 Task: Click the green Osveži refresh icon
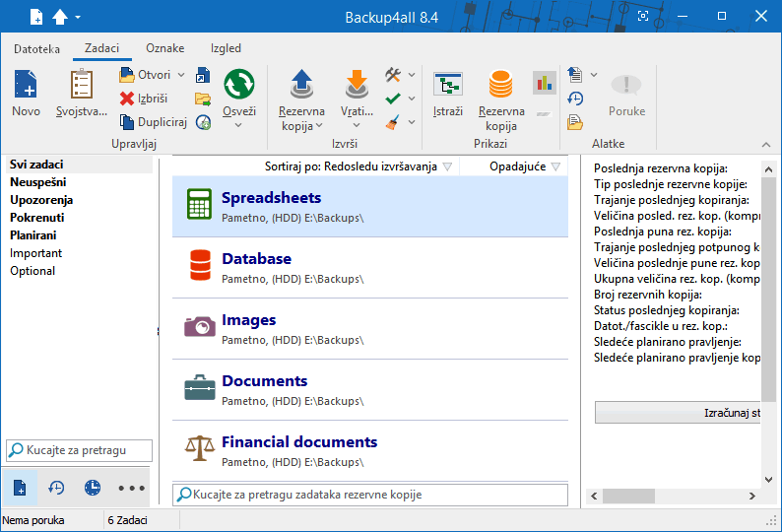[239, 84]
